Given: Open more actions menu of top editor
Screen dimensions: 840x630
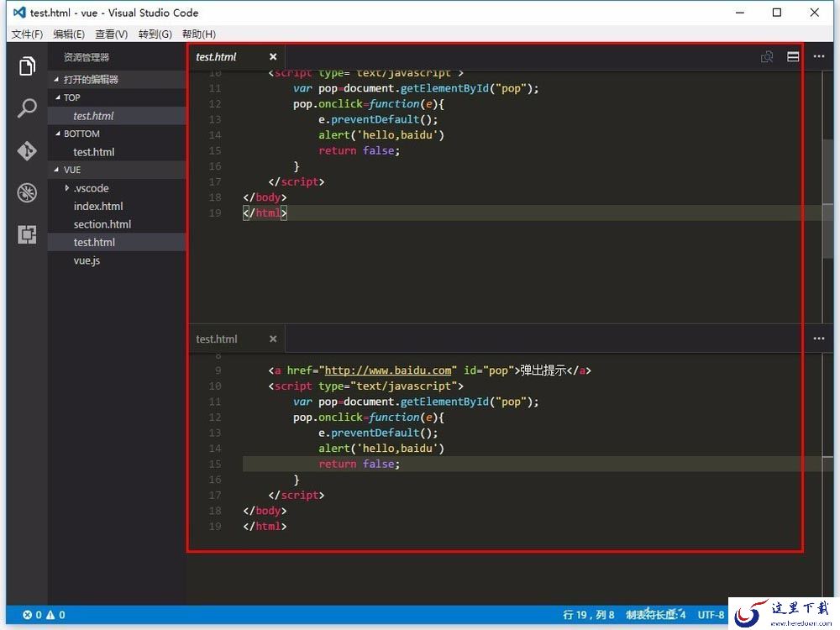Looking at the screenshot, I should tap(819, 56).
